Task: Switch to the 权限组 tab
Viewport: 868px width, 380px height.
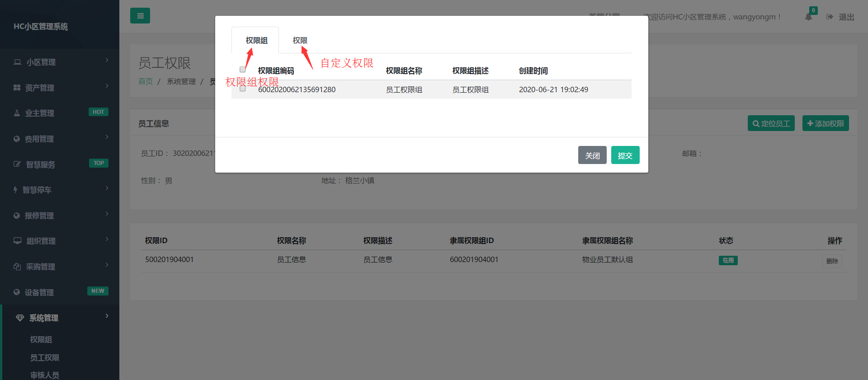Action: click(256, 41)
